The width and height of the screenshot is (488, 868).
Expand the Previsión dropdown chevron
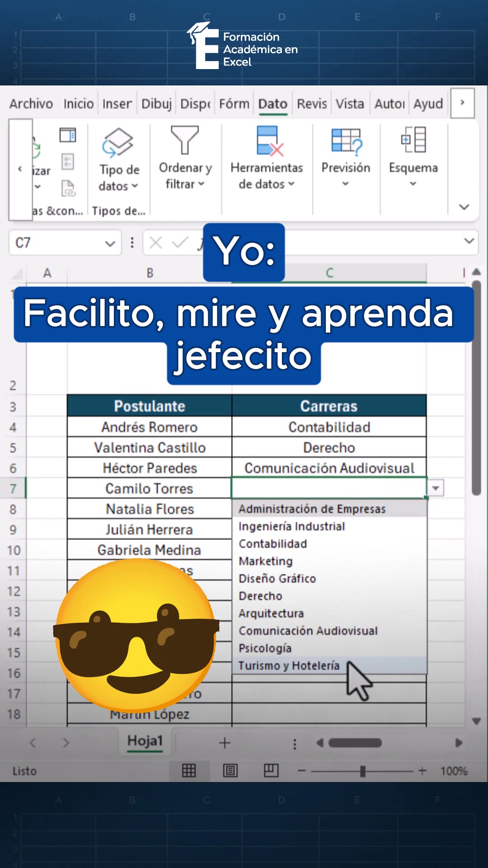(346, 184)
